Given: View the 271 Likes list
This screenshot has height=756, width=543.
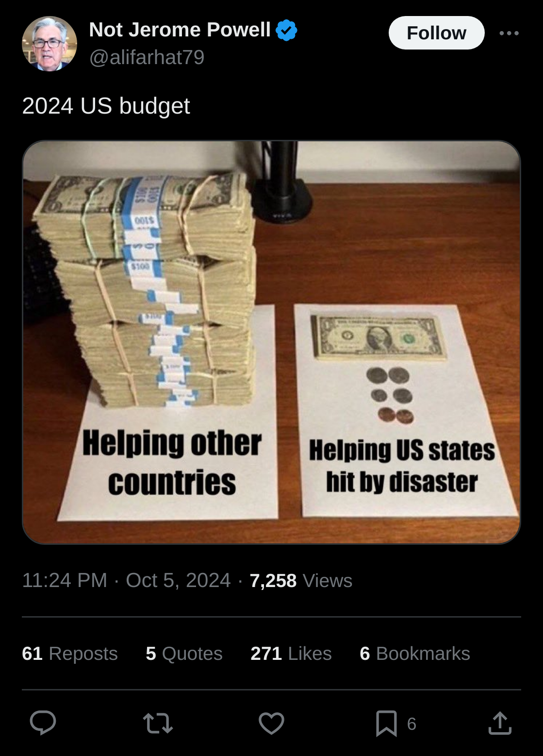Looking at the screenshot, I should click(291, 654).
